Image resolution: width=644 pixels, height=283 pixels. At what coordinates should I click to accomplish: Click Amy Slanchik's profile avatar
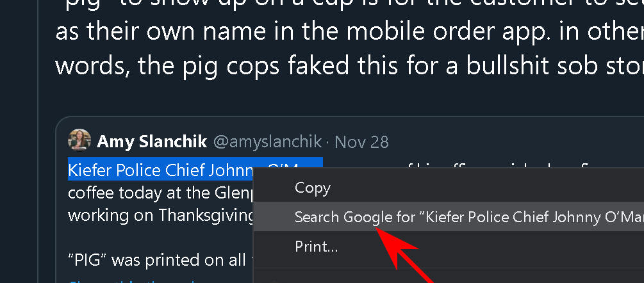point(79,141)
